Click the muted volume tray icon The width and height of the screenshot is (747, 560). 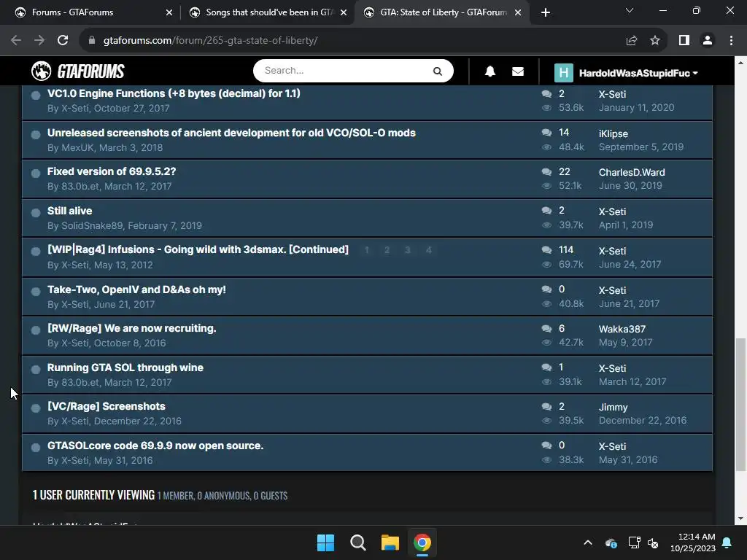pos(653,542)
